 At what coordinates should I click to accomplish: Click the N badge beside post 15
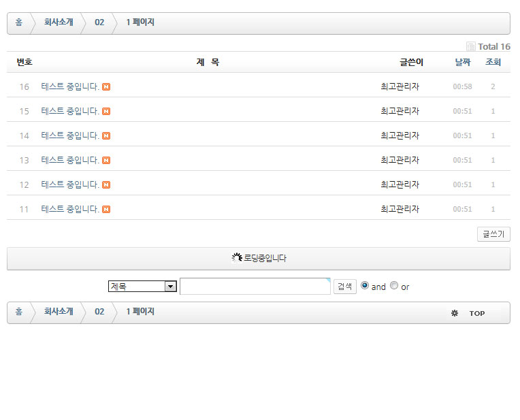click(106, 111)
